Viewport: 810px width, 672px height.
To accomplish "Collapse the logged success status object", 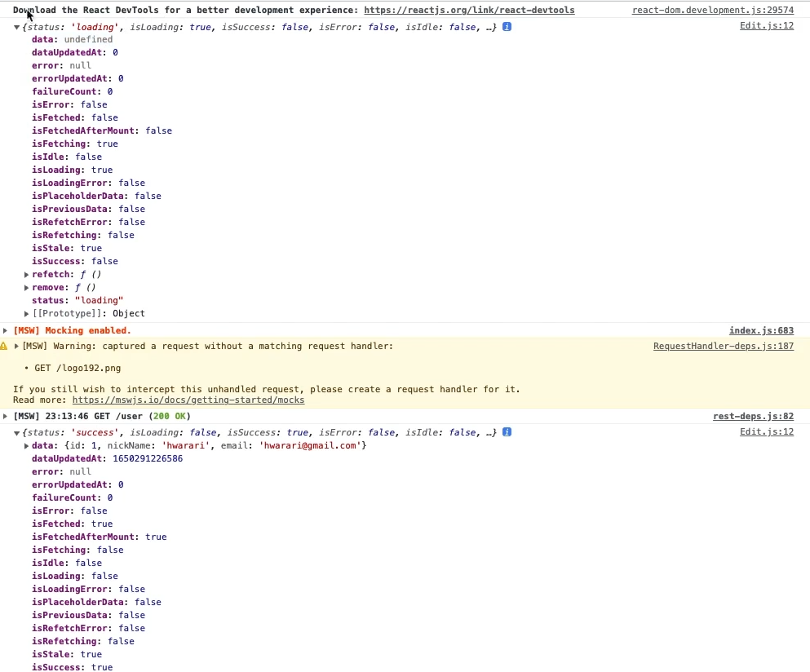I will point(16,433).
